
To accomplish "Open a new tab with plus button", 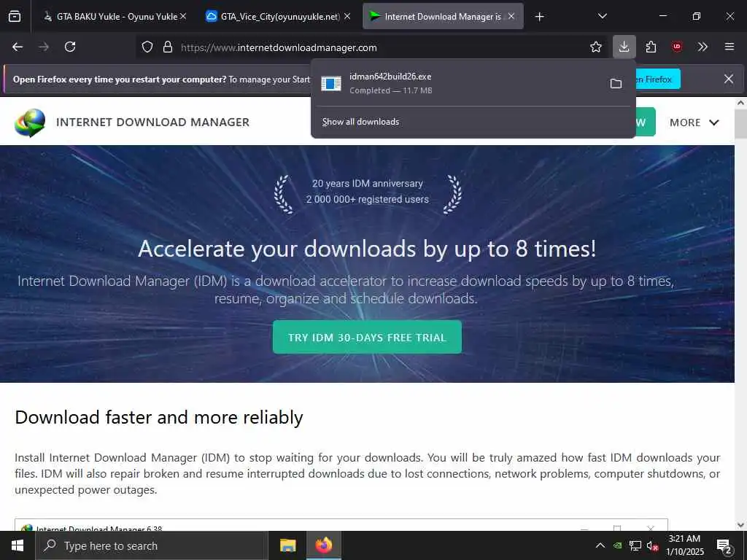I will [x=539, y=17].
